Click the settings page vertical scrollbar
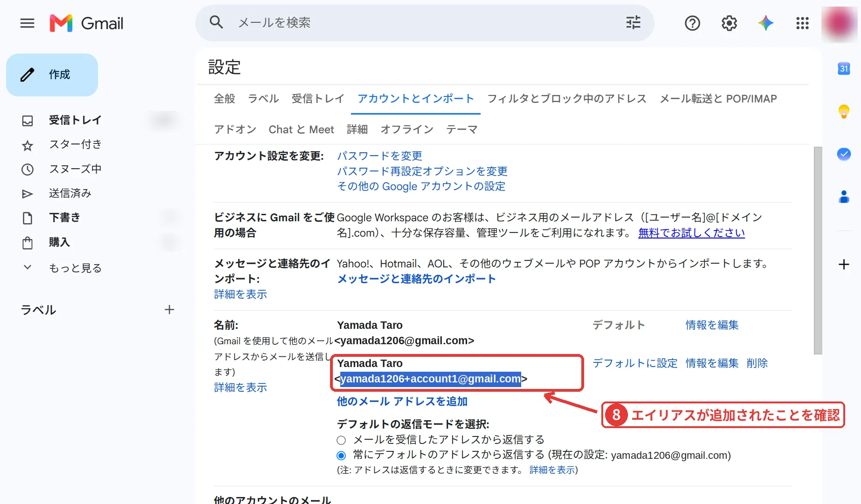This screenshot has height=504, width=861. tap(818, 251)
